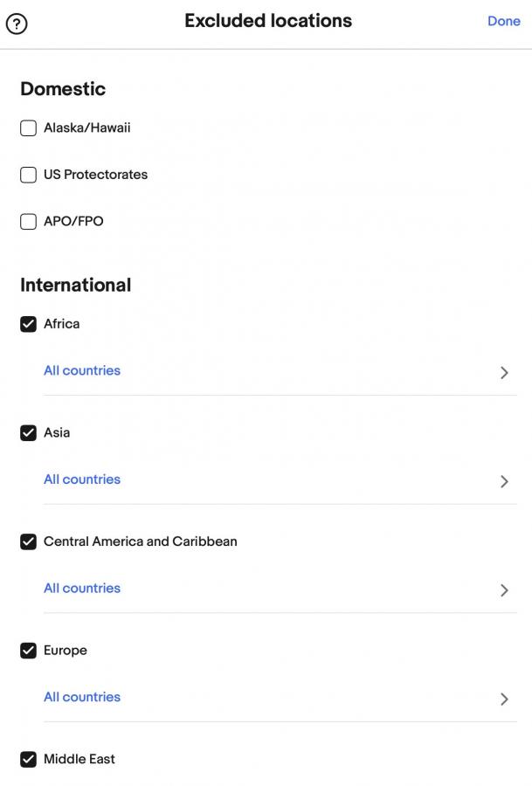
Task: Uncheck the Europe checkbox
Action: (28, 651)
